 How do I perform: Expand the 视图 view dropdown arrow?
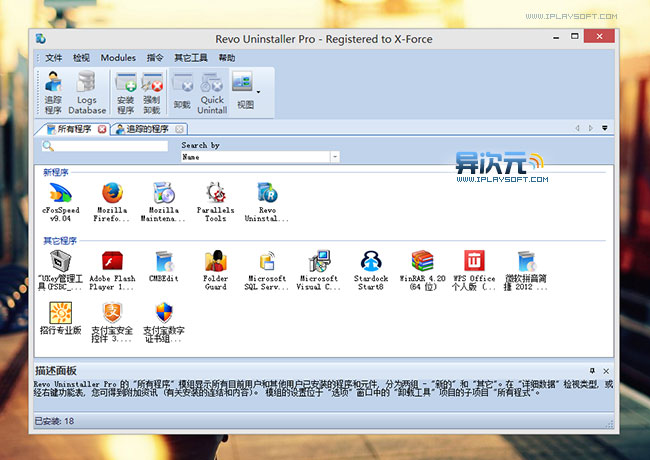258,91
